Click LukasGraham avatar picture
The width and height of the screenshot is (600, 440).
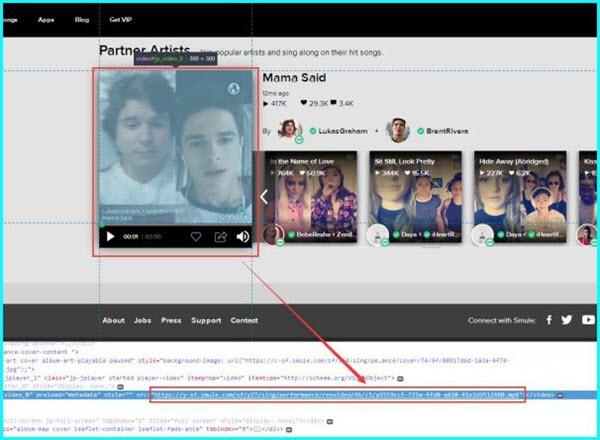pos(290,130)
